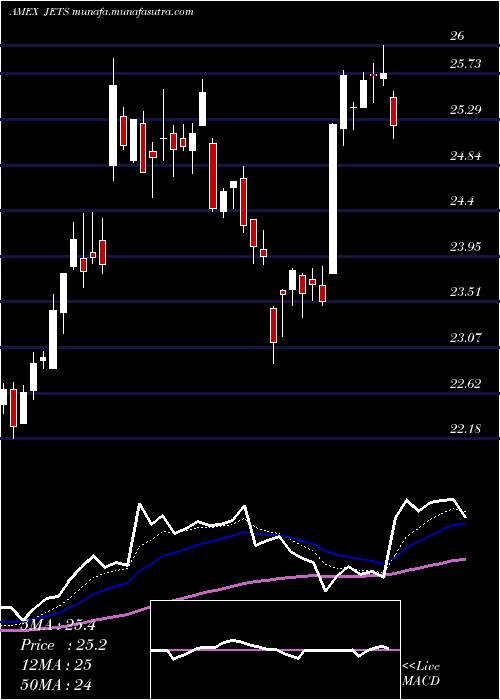Click the 23.95 price axis label
The image size is (500, 700).
click(x=466, y=246)
